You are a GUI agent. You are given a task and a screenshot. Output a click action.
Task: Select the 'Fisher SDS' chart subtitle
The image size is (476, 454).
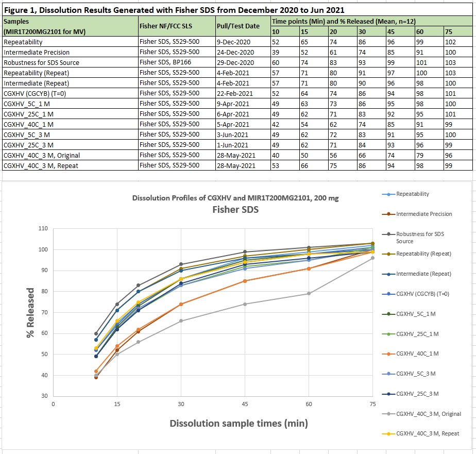coord(235,210)
